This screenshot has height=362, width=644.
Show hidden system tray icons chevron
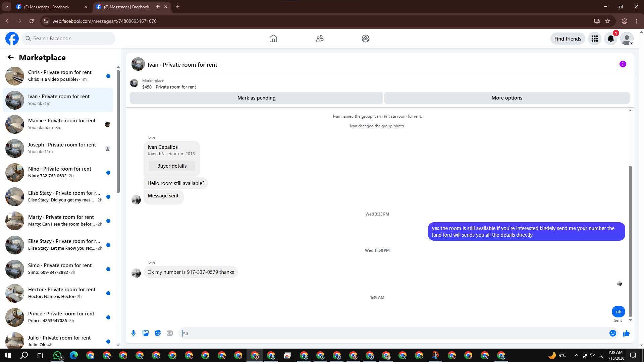[576, 355]
